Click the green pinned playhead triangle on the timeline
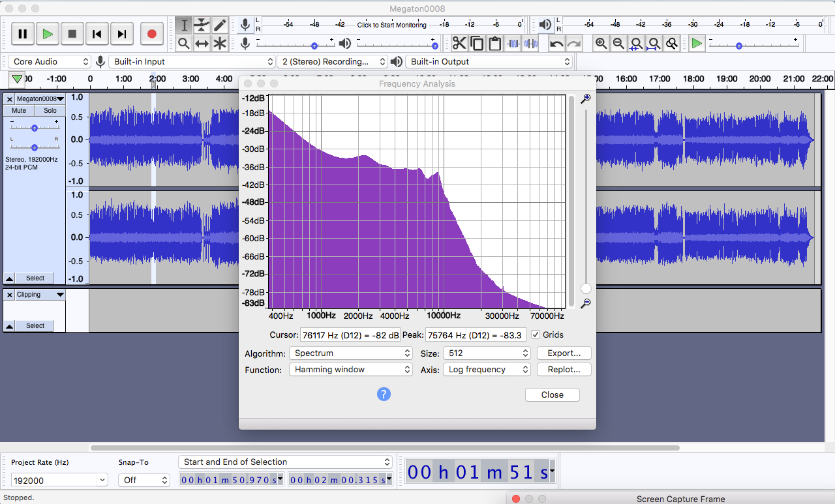The width and height of the screenshot is (835, 504). pyautogui.click(x=18, y=79)
